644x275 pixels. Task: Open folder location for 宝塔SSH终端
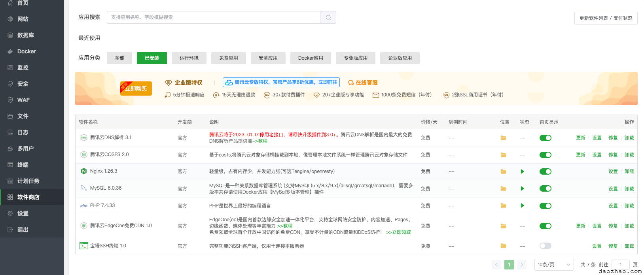coord(503,246)
